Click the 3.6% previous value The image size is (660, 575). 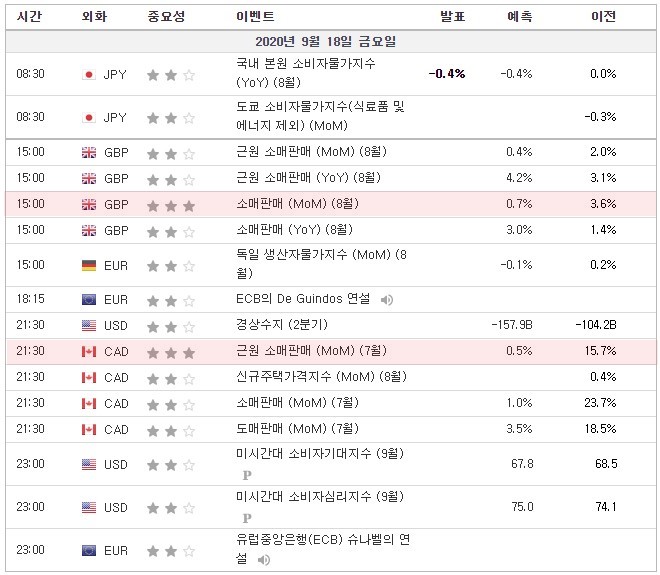pyautogui.click(x=603, y=204)
